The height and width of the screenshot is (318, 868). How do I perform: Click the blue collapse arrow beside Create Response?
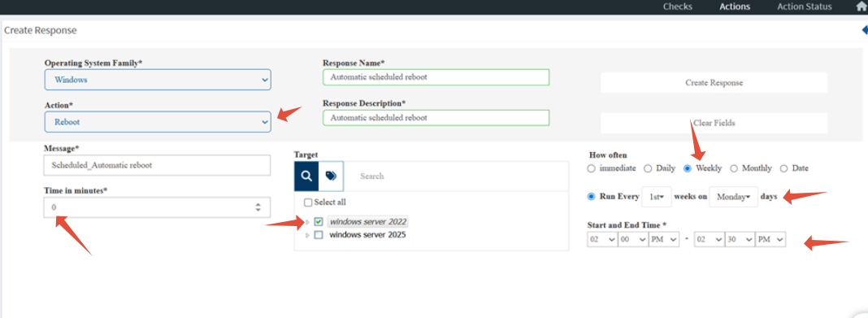864,30
